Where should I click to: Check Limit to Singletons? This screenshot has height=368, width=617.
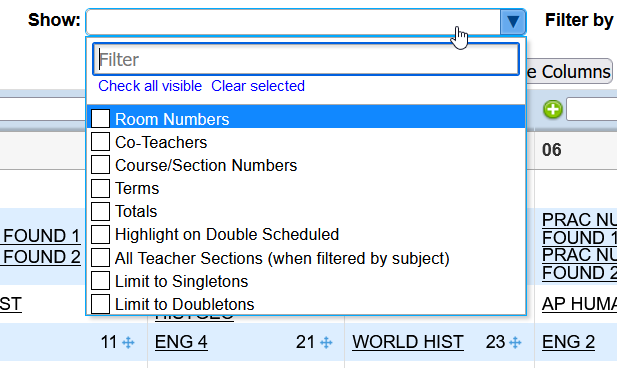[100, 281]
